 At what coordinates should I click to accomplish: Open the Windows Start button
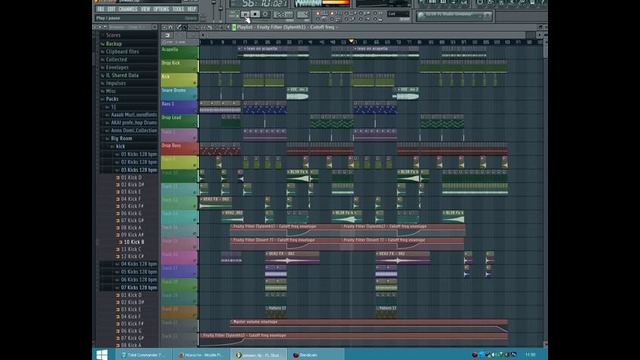click(x=102, y=355)
